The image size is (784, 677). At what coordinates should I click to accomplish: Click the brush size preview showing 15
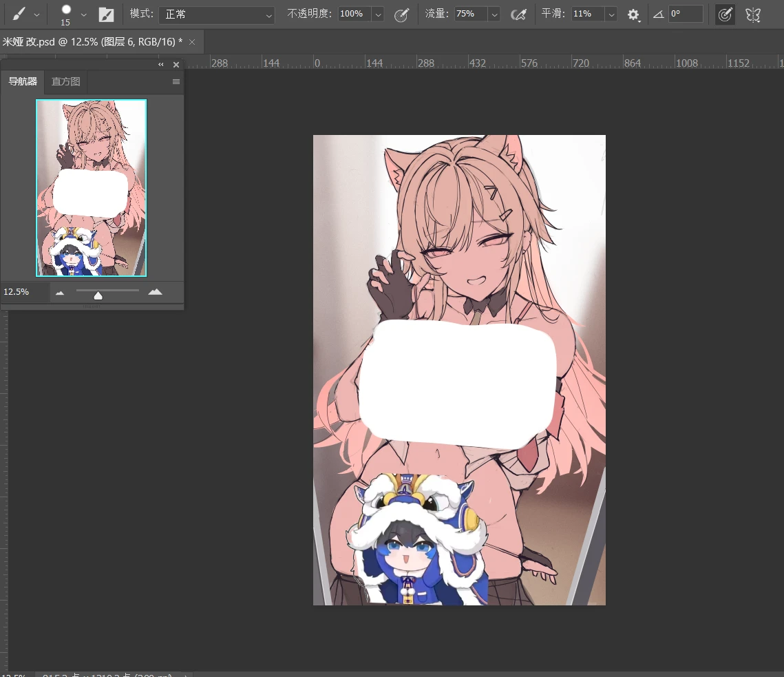[x=65, y=15]
